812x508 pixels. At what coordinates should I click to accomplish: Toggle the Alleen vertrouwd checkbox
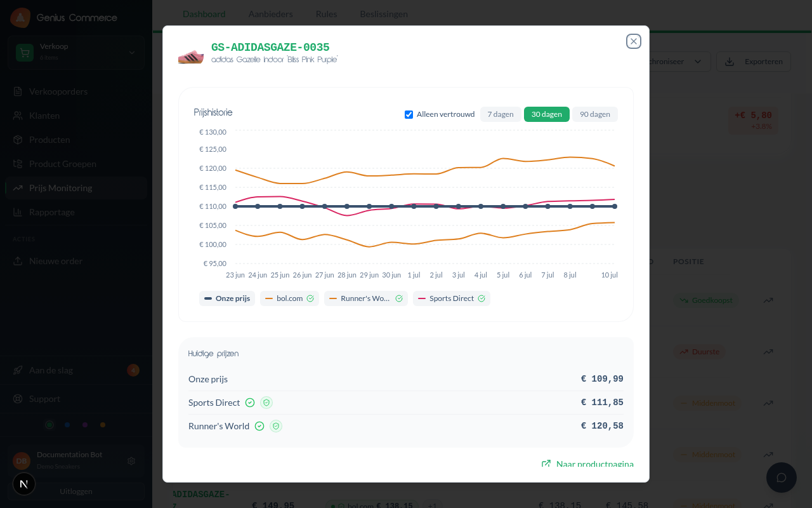pyautogui.click(x=409, y=115)
